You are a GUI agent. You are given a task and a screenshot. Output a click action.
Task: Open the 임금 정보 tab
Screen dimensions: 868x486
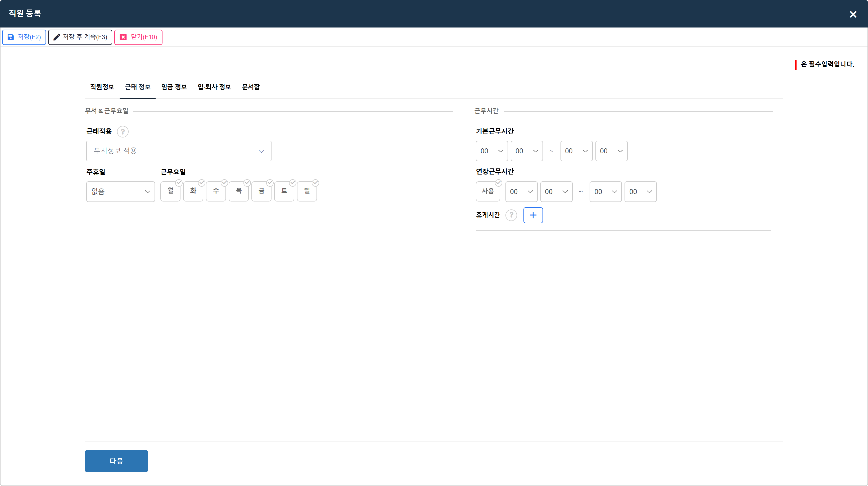[x=174, y=87]
